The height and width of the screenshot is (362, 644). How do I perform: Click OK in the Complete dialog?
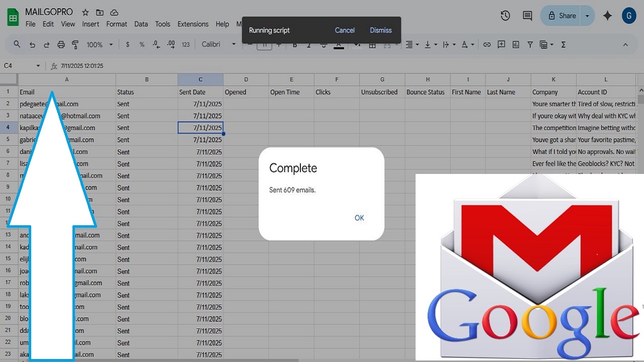[x=359, y=218]
